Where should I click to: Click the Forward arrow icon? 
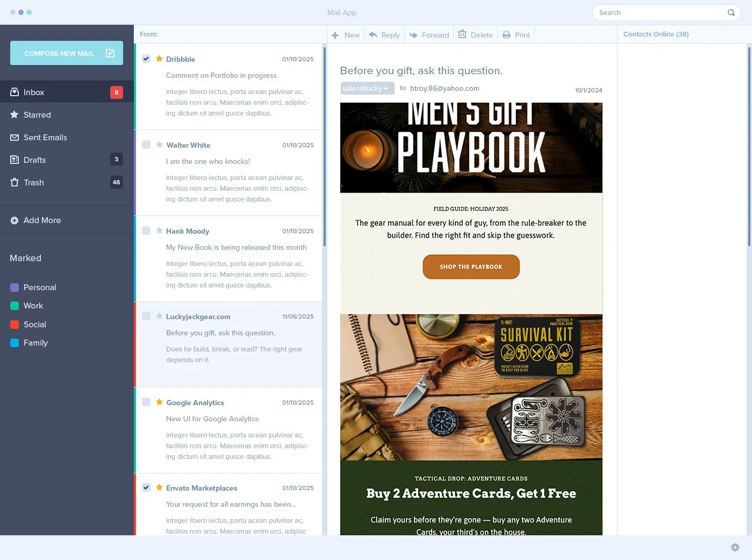[413, 34]
